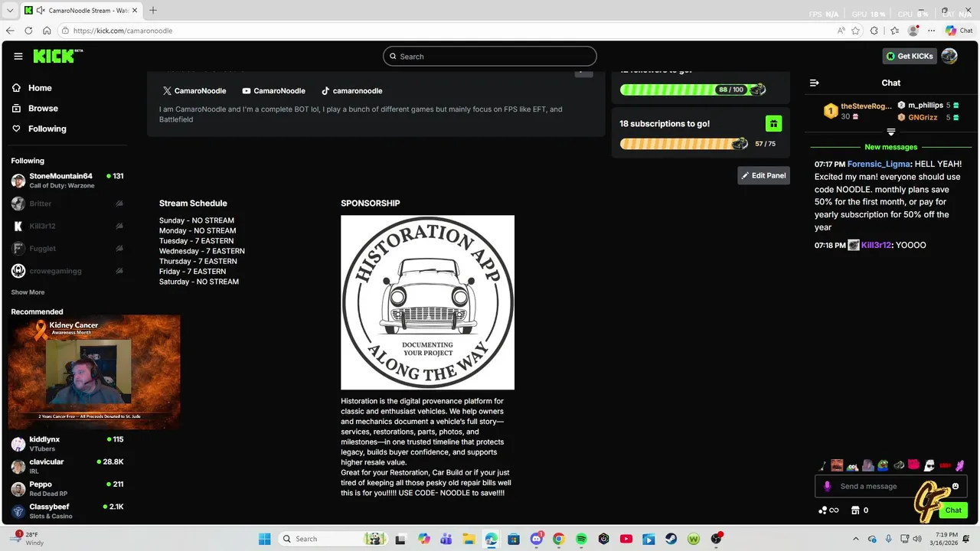
Task: Open the camaronoodle TikTok link
Action: (x=351, y=90)
